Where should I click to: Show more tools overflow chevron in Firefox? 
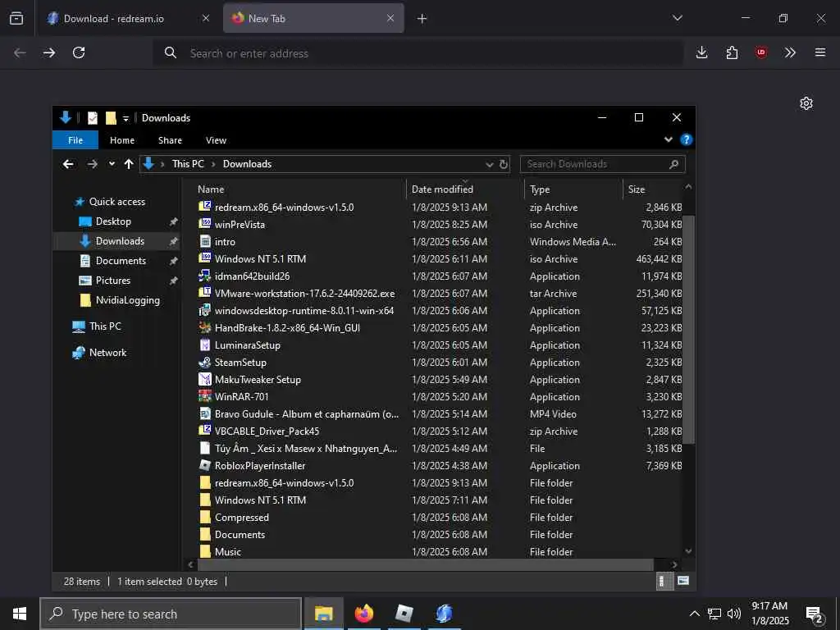pos(790,52)
